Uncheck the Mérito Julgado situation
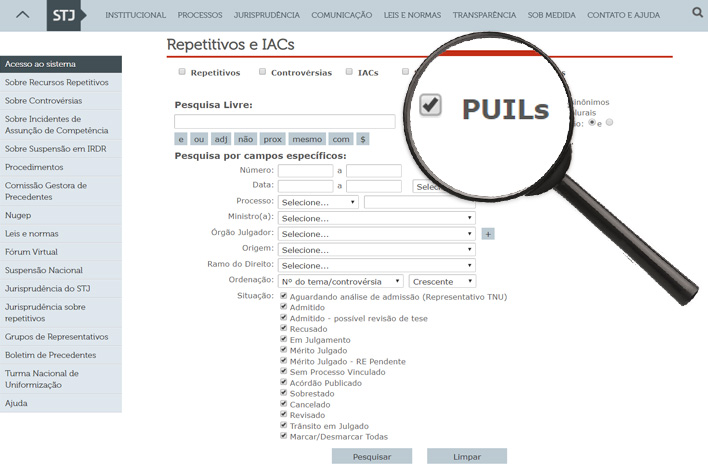Viewport: 708px width, 472px height. (284, 350)
